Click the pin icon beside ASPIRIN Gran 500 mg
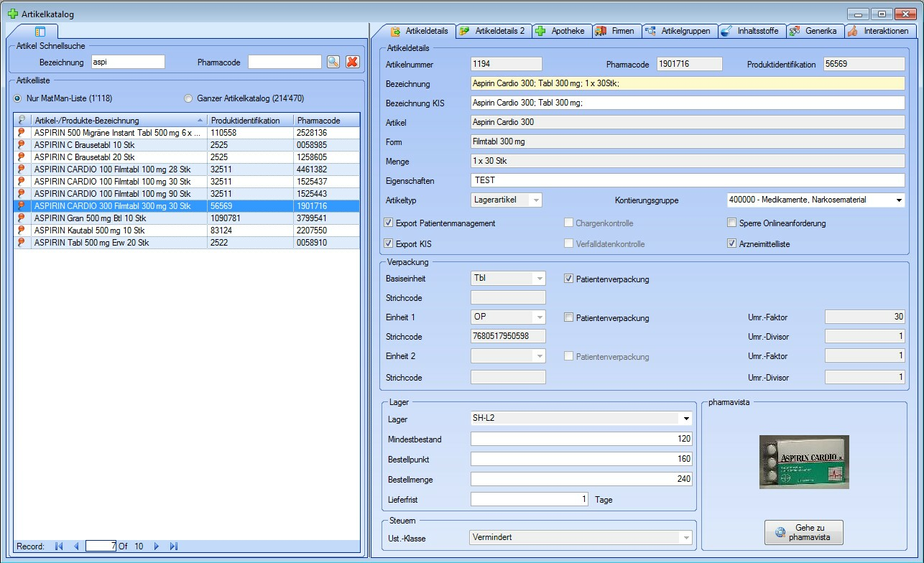Image resolution: width=924 pixels, height=563 pixels. pos(22,218)
